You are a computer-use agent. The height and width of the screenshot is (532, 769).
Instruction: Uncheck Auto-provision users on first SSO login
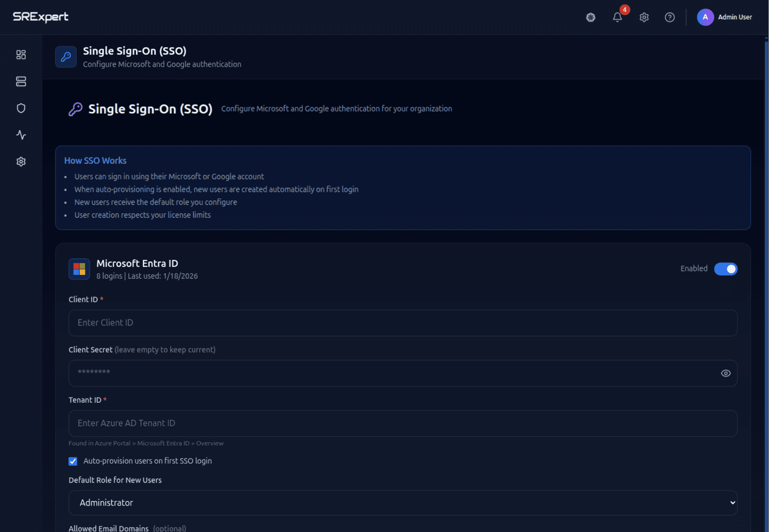pyautogui.click(x=73, y=461)
